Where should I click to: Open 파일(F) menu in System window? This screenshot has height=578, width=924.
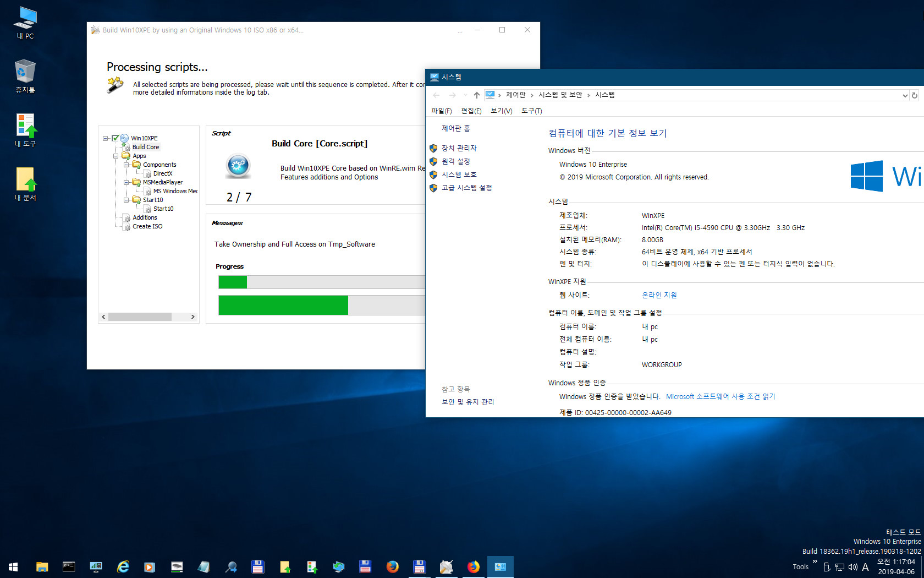[441, 111]
